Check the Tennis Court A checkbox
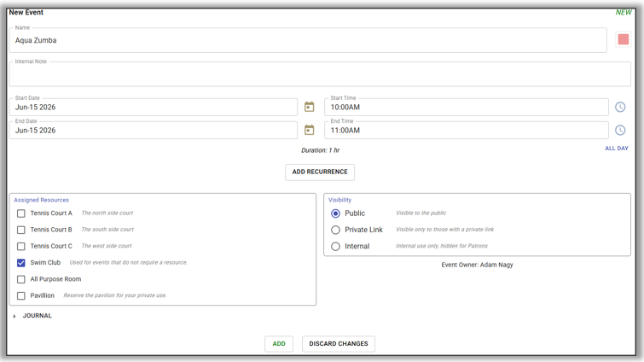 point(21,213)
